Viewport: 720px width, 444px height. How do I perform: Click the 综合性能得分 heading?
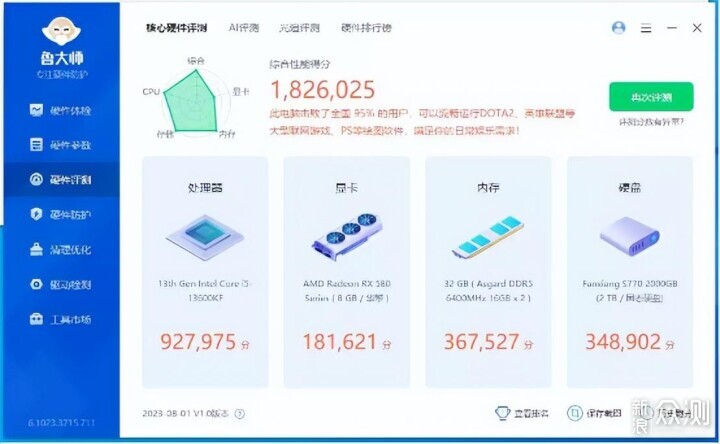click(299, 64)
